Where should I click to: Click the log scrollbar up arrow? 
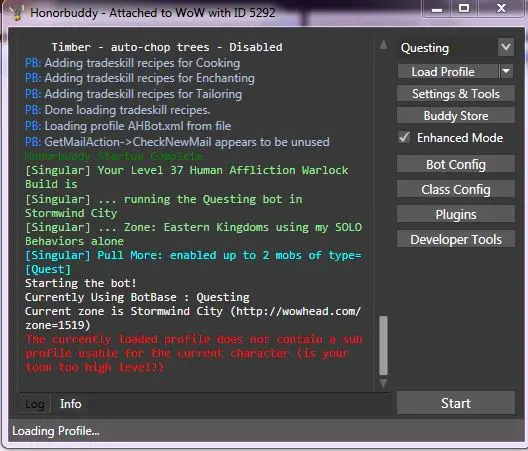[x=383, y=44]
